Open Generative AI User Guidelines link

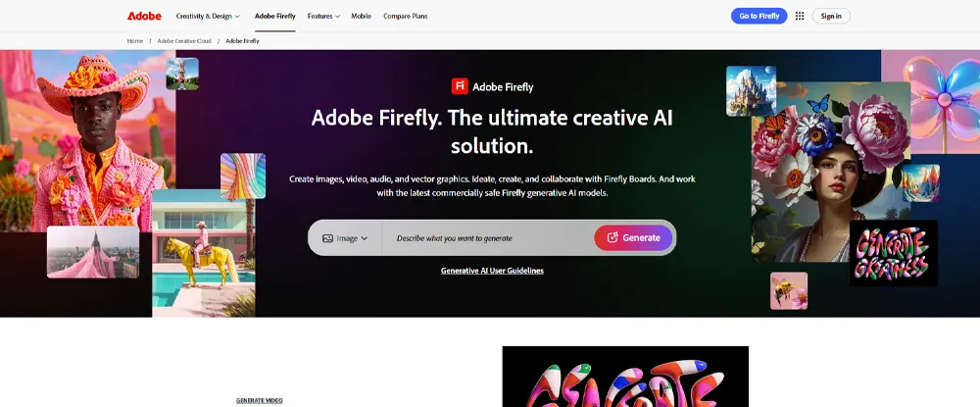(492, 271)
